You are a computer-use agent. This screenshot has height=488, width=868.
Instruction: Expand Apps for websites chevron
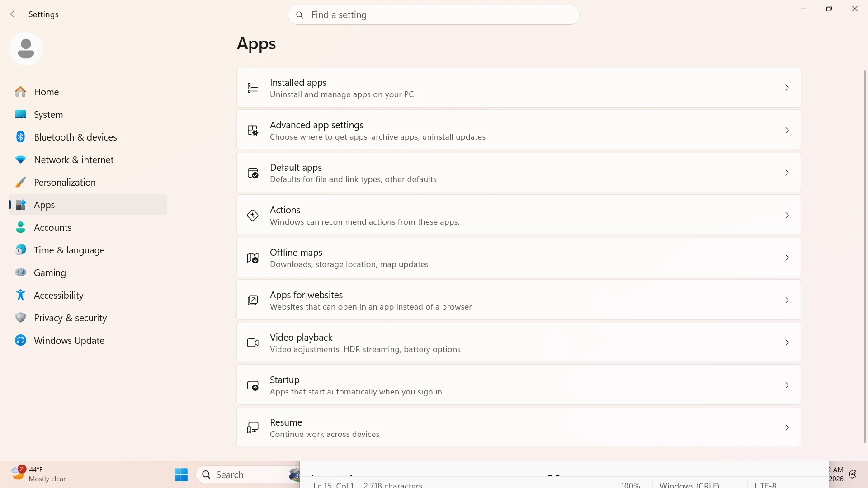787,300
